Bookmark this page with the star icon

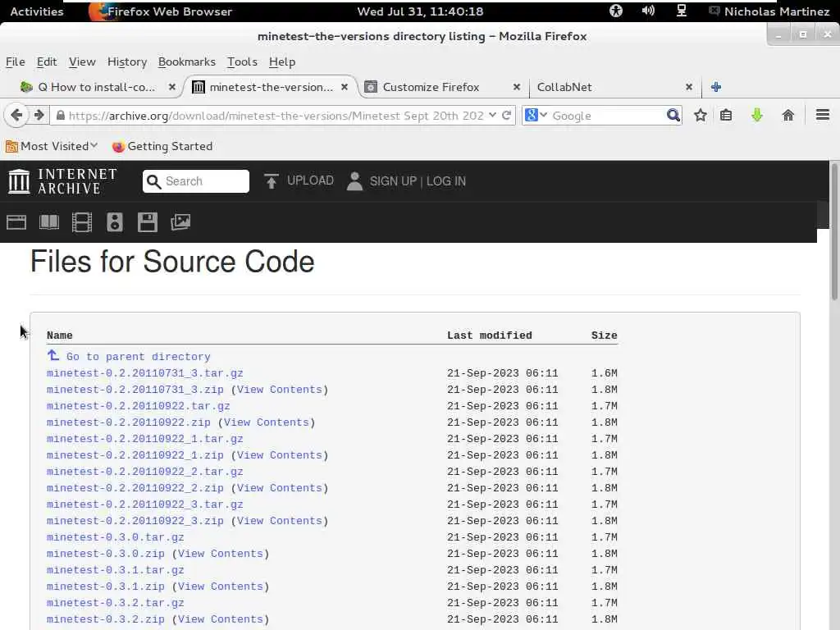pyautogui.click(x=701, y=115)
